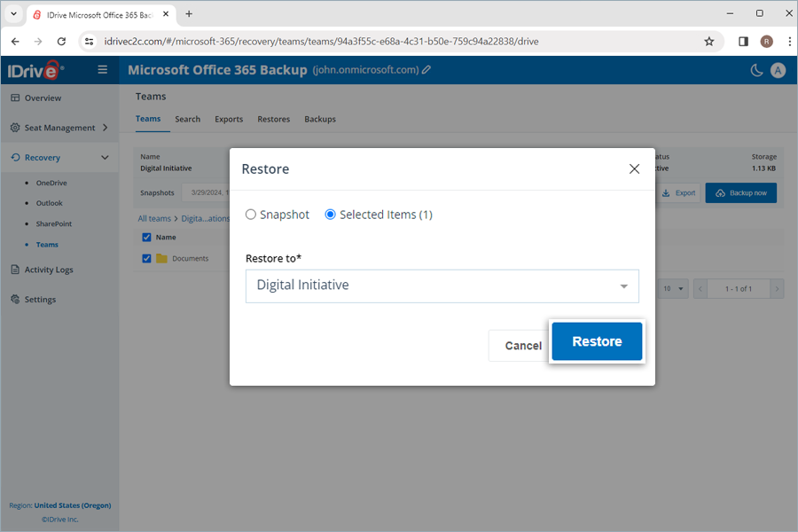
Task: Open the browser side panel icon
Action: pyautogui.click(x=743, y=42)
